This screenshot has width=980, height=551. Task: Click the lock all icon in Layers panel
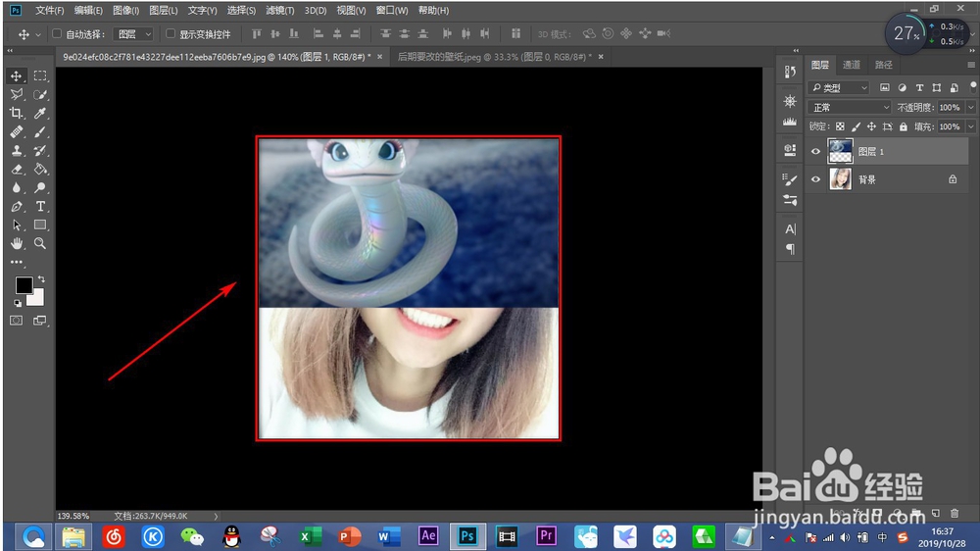905,126
